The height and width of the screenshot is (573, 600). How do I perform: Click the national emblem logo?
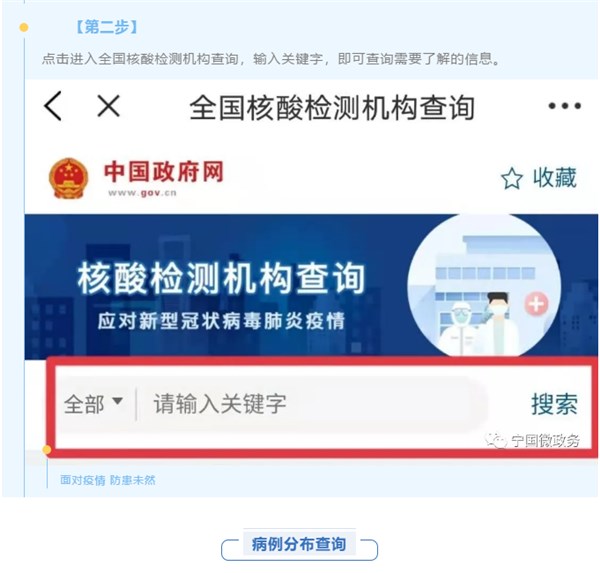(x=68, y=178)
